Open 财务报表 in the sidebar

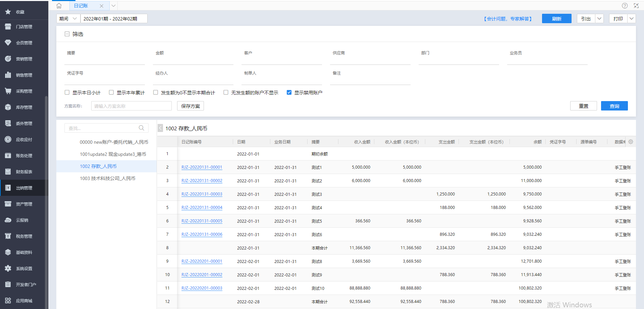coord(24,172)
